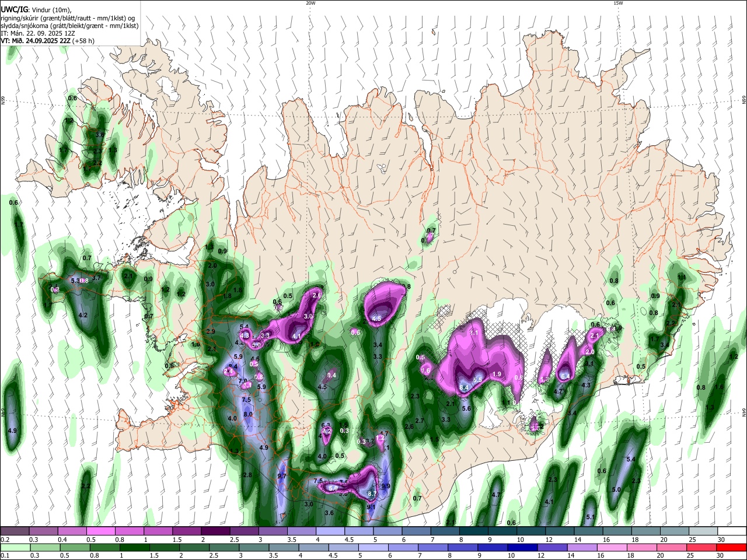
Task: Select the bright pink upper swatch between 0.5 and 0.8
Action: pos(100,531)
